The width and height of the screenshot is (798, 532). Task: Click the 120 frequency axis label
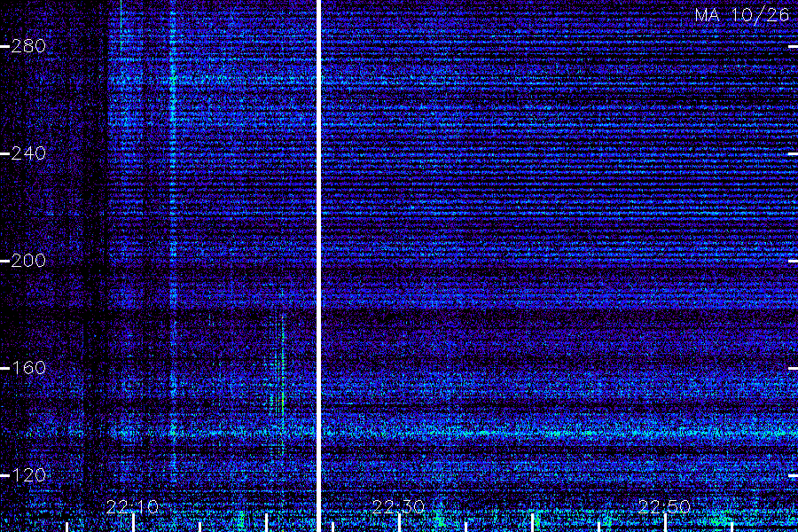pos(28,475)
